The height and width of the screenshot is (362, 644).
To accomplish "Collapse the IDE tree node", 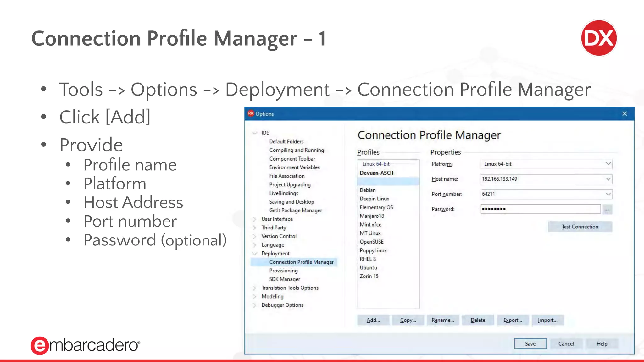I will pos(255,133).
